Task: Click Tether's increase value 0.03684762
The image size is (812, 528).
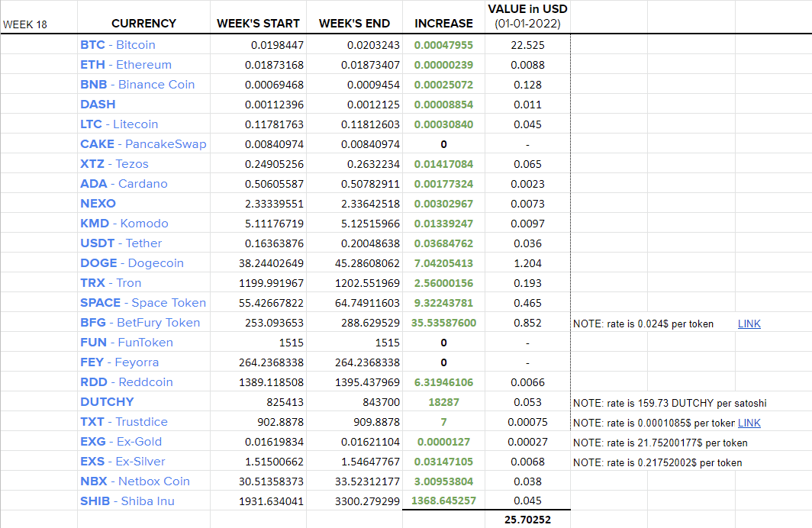Action: (x=444, y=244)
